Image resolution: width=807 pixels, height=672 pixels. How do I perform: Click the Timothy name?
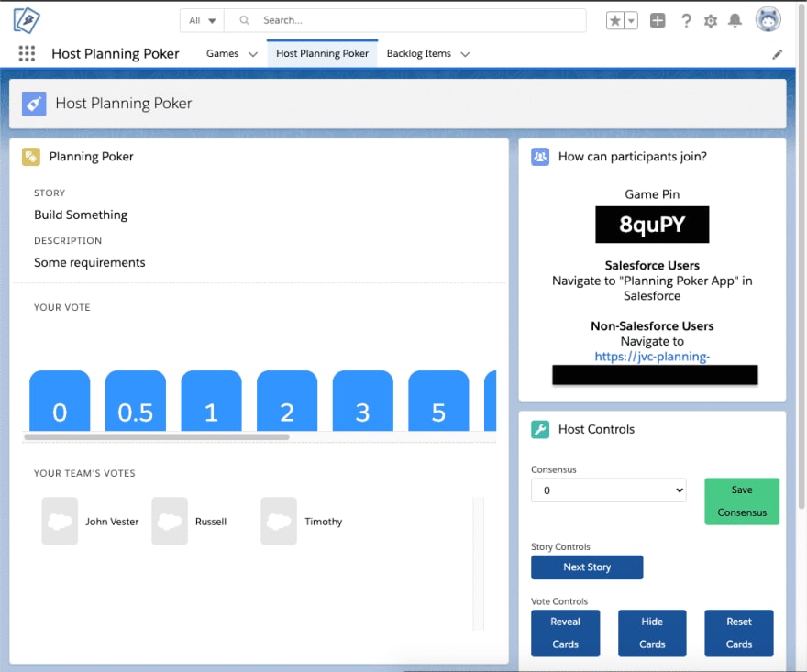323,522
